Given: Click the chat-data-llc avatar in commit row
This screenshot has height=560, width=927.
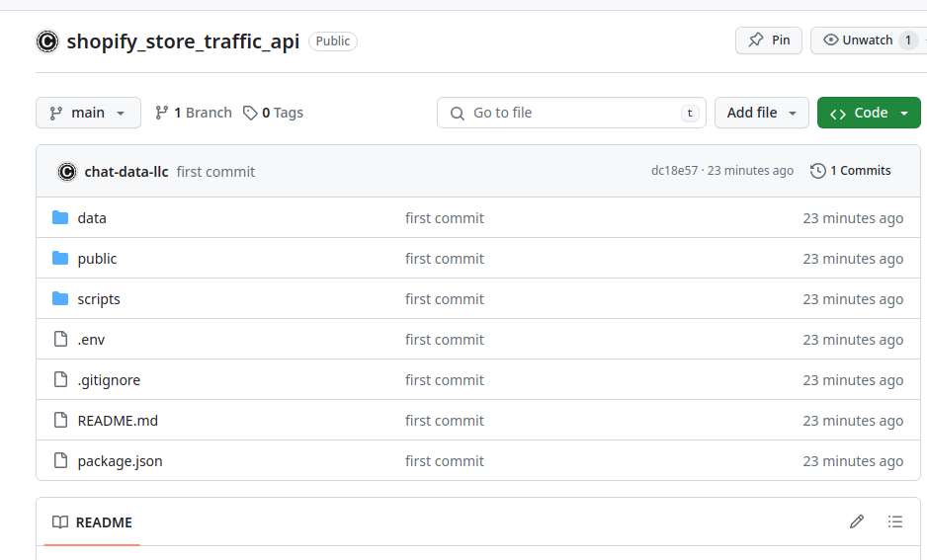Looking at the screenshot, I should pyautogui.click(x=67, y=171).
